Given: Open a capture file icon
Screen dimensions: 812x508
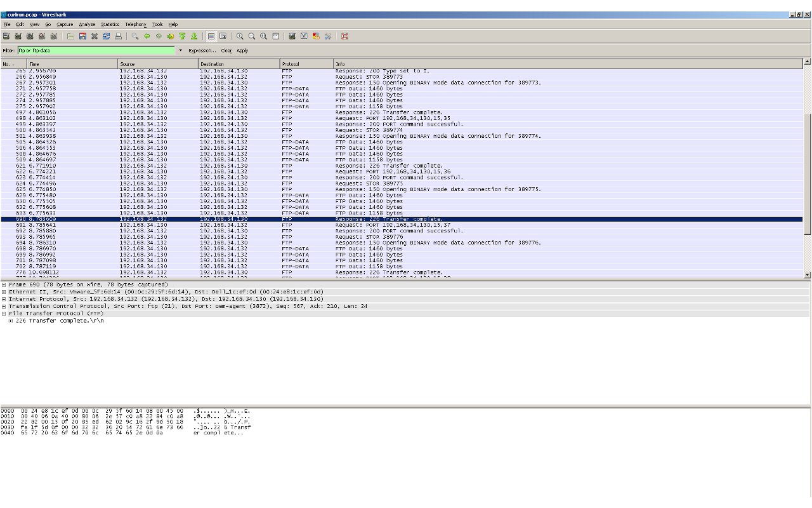Looking at the screenshot, I should 70,36.
